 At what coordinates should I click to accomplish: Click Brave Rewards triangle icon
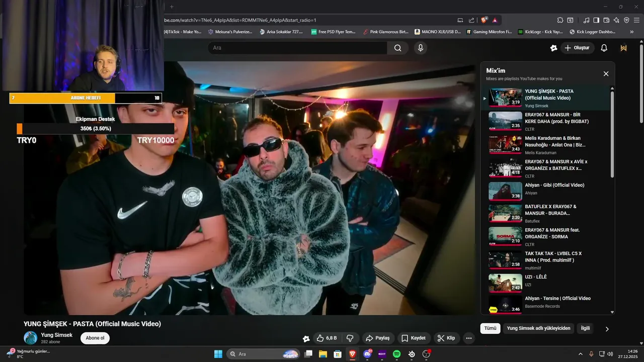[x=495, y=20]
